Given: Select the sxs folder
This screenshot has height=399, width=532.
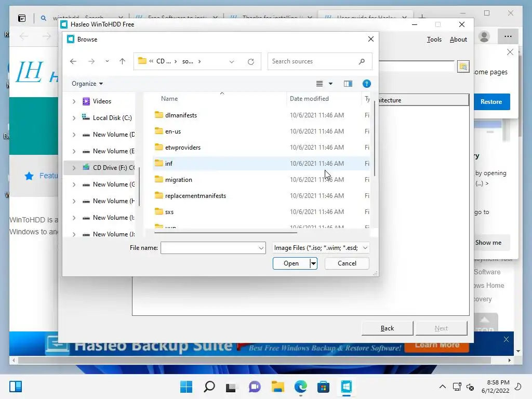Looking at the screenshot, I should coord(169,212).
